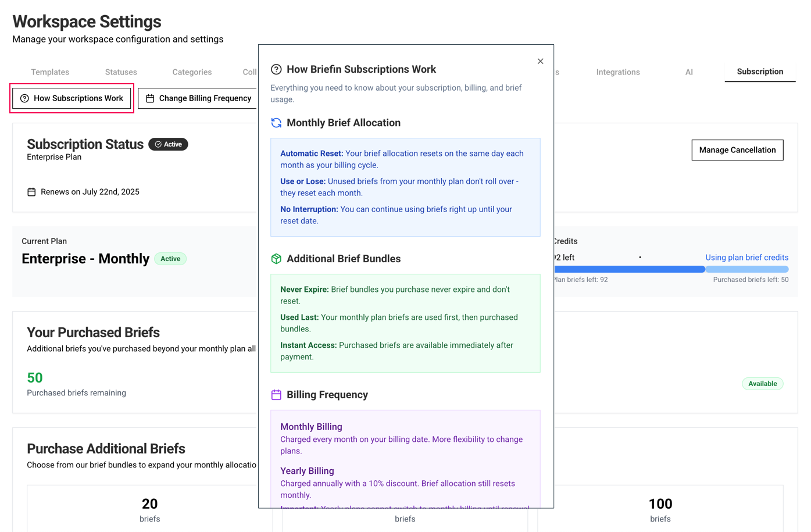Close the How Briefin Subscriptions Work dialog
The image size is (811, 532).
(540, 61)
